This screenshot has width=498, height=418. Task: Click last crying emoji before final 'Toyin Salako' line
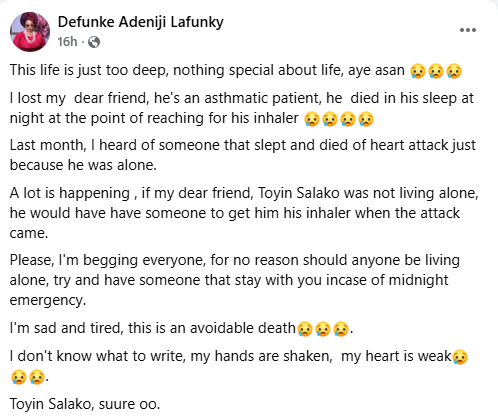(37, 377)
